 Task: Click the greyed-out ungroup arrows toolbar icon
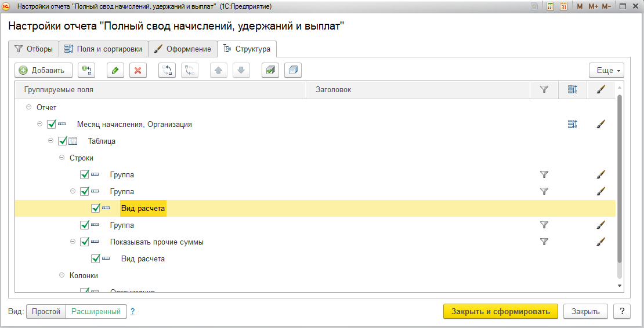pos(189,70)
